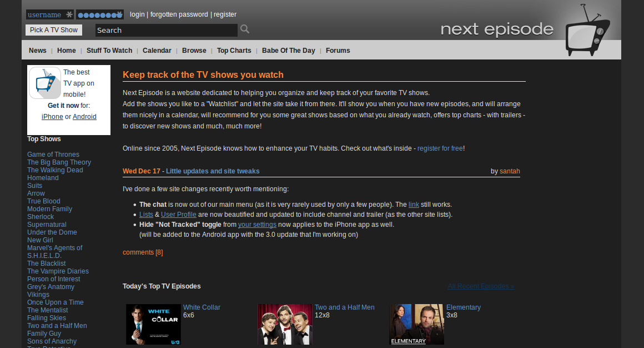
Task: Open the News menu item
Action: (x=37, y=51)
